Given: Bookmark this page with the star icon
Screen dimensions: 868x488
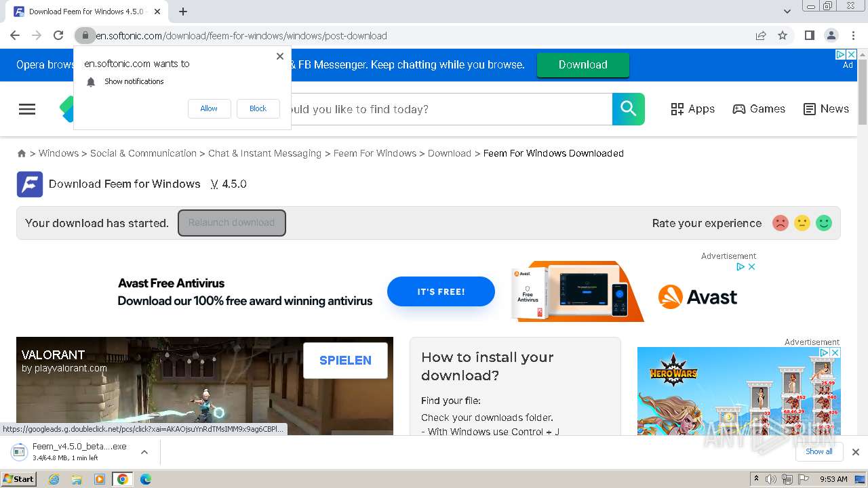Looking at the screenshot, I should click(x=783, y=35).
